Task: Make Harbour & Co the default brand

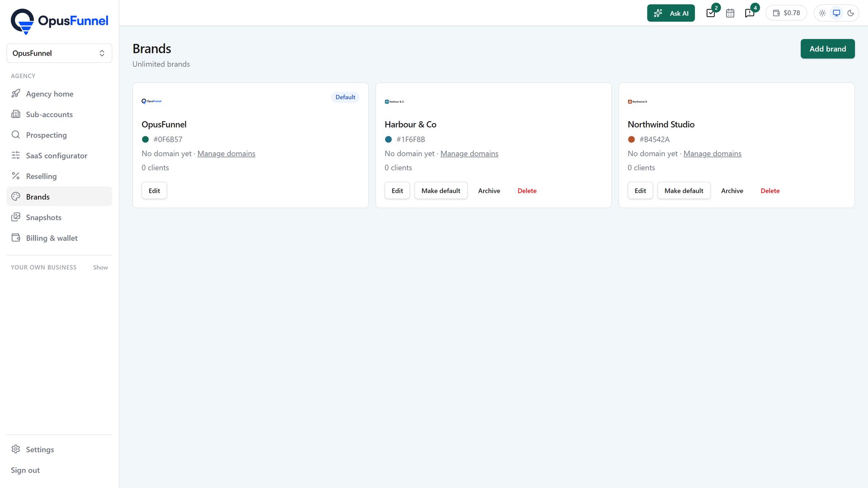Action: click(x=441, y=191)
